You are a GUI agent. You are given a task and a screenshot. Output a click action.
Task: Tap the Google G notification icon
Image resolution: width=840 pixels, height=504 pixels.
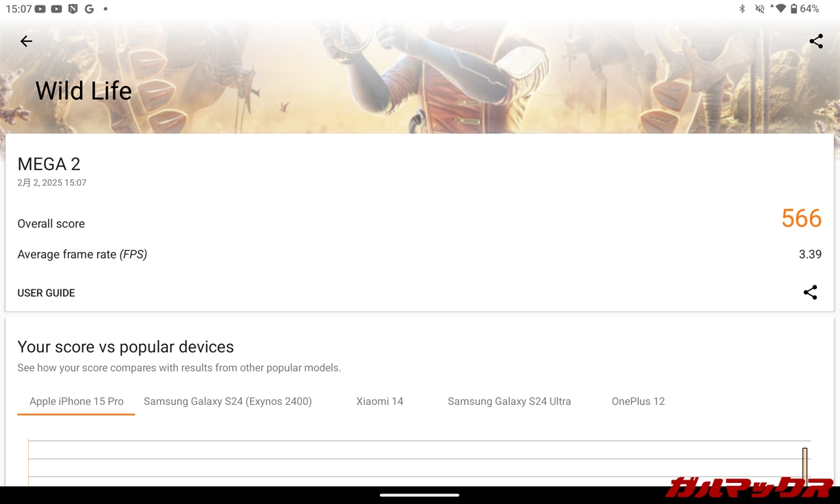click(89, 9)
